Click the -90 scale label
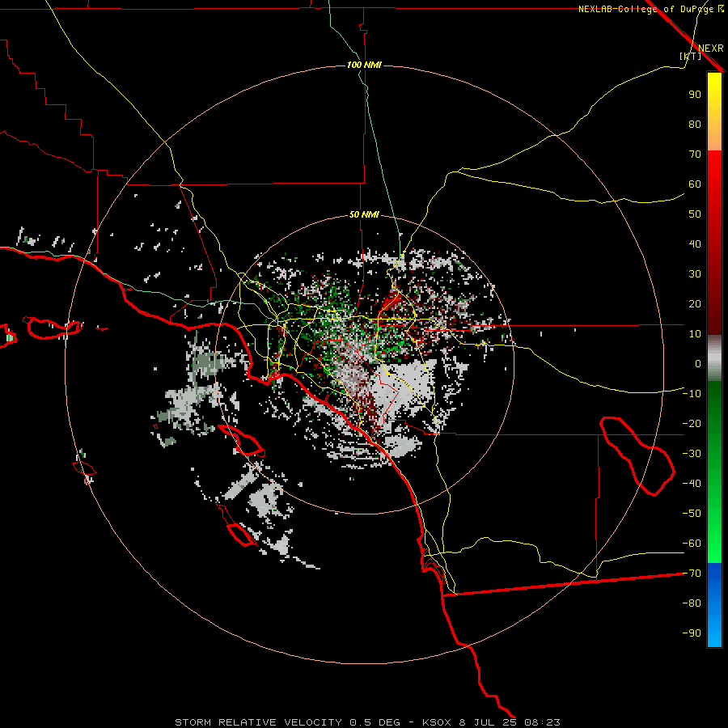 pos(692,633)
